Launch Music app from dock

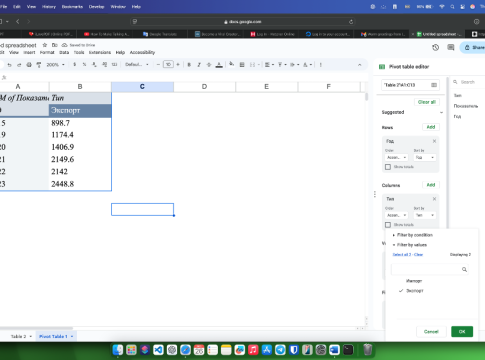click(253, 350)
